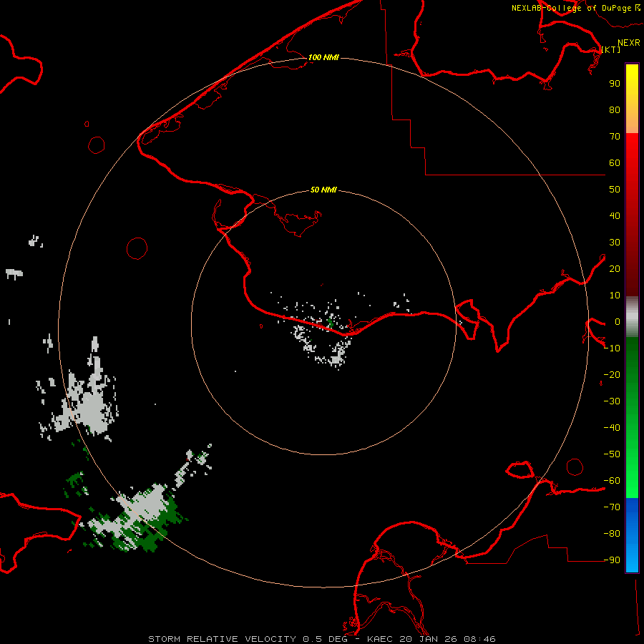Click the "0.5 DEG" elevation text
The image size is (644, 644).
tap(325, 639)
